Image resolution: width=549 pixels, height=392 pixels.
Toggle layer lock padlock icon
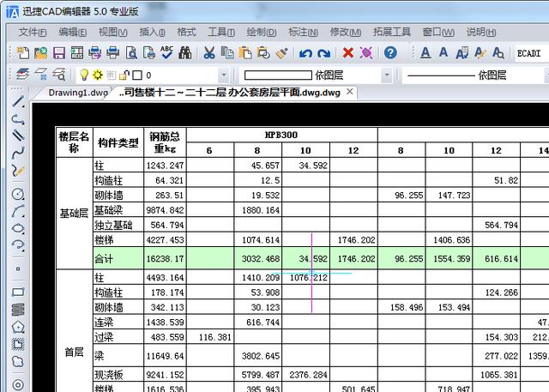pos(124,75)
